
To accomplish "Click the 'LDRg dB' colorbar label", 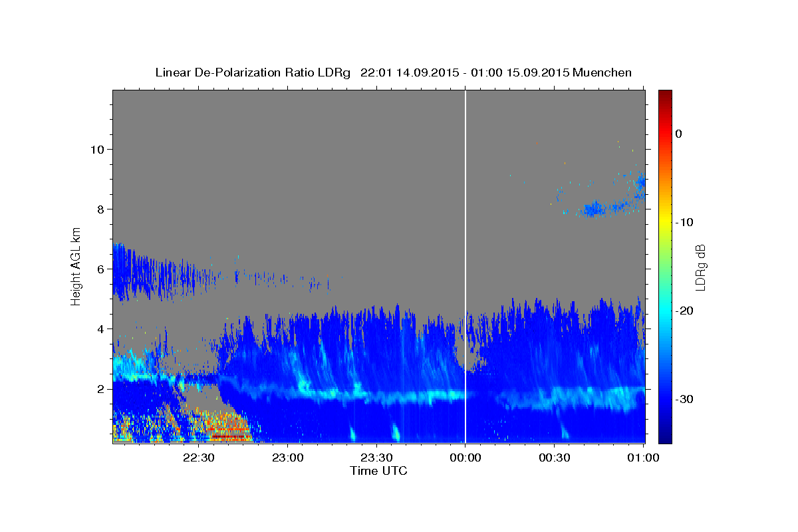I will (700, 267).
